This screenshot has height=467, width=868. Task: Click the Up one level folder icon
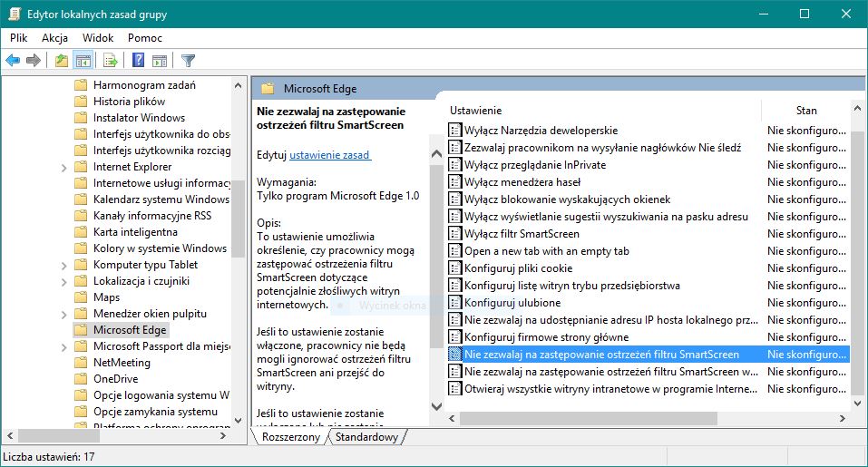coord(62,61)
